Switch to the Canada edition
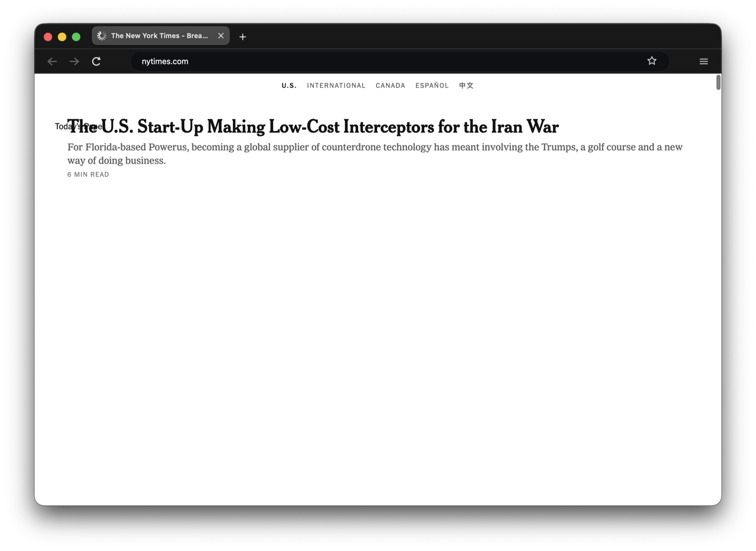The width and height of the screenshot is (756, 551). tap(390, 86)
